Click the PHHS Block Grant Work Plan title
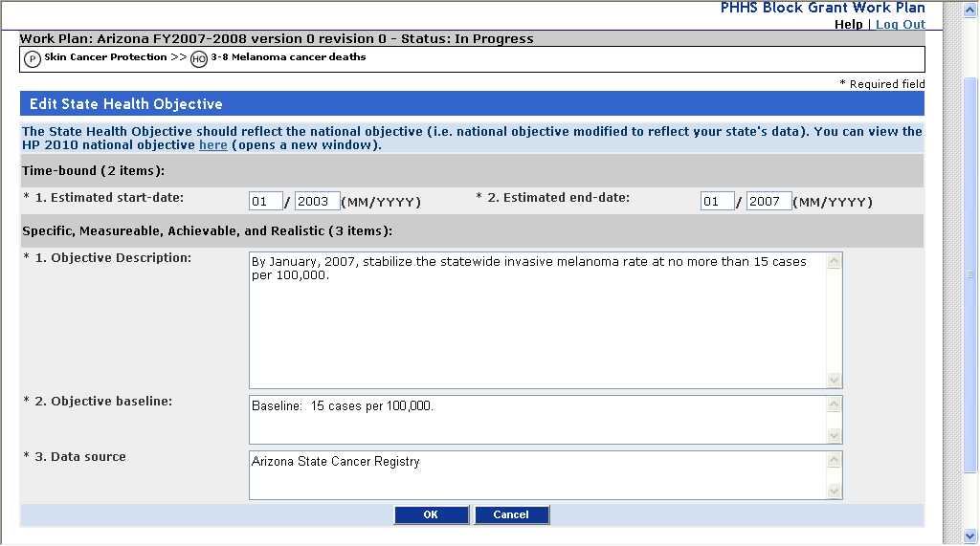 click(x=822, y=8)
